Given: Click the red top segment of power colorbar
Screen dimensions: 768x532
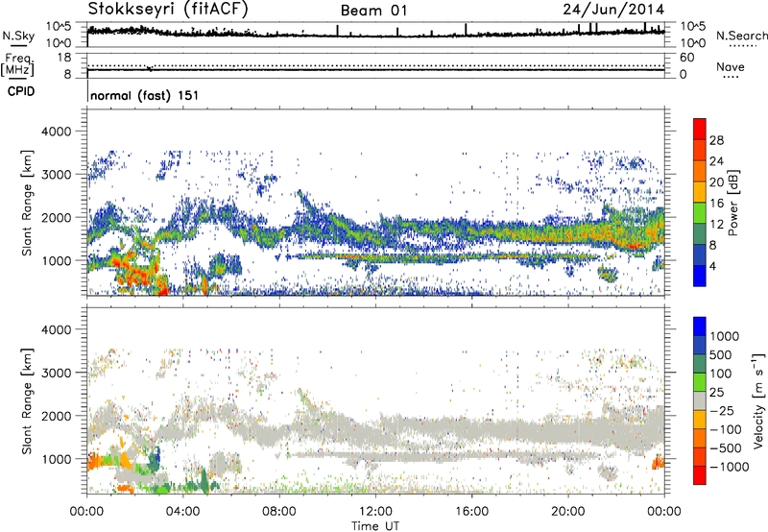Looking at the screenshot, I should [700, 129].
